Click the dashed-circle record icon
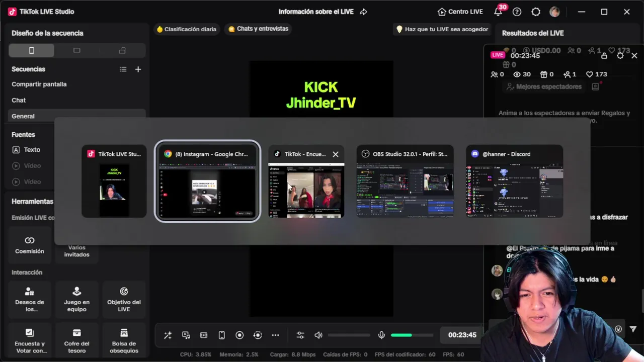The width and height of the screenshot is (644, 362). click(258, 335)
